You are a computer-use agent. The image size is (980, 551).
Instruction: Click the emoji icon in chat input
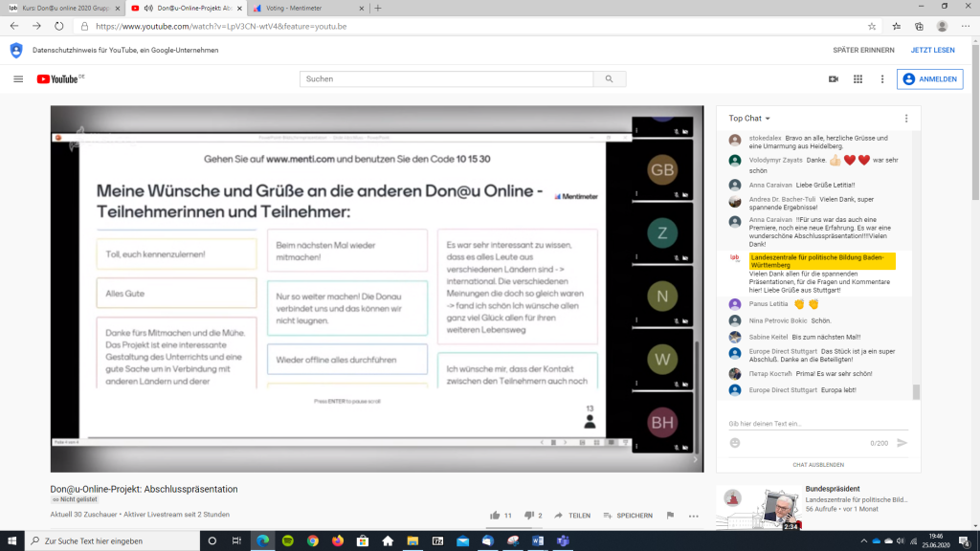(x=735, y=443)
